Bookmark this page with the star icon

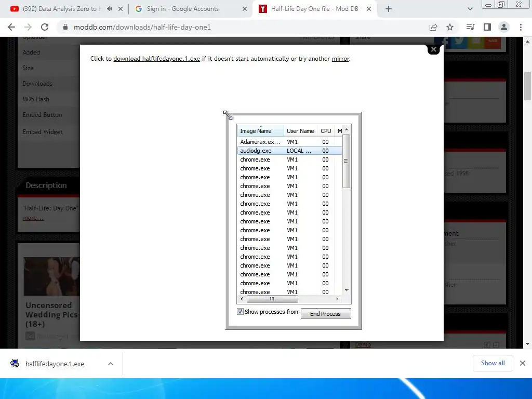tap(450, 27)
